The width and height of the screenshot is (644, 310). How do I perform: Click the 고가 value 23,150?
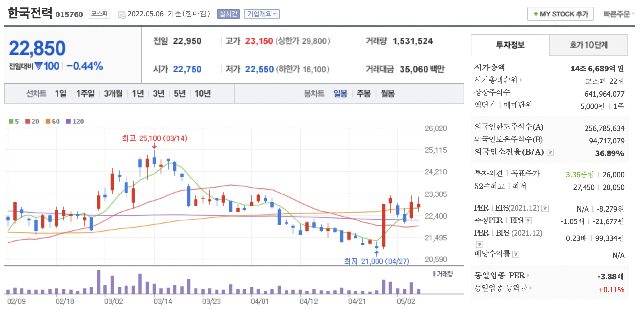click(259, 41)
